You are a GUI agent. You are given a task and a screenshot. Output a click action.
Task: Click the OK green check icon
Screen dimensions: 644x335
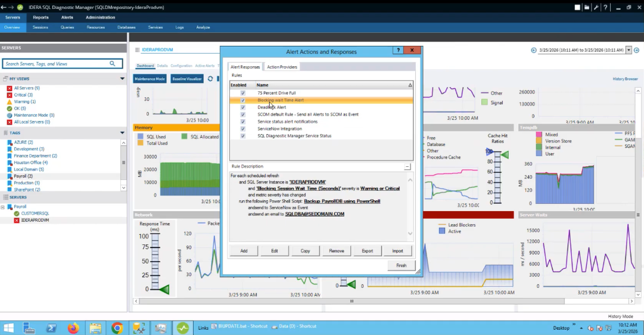10,108
